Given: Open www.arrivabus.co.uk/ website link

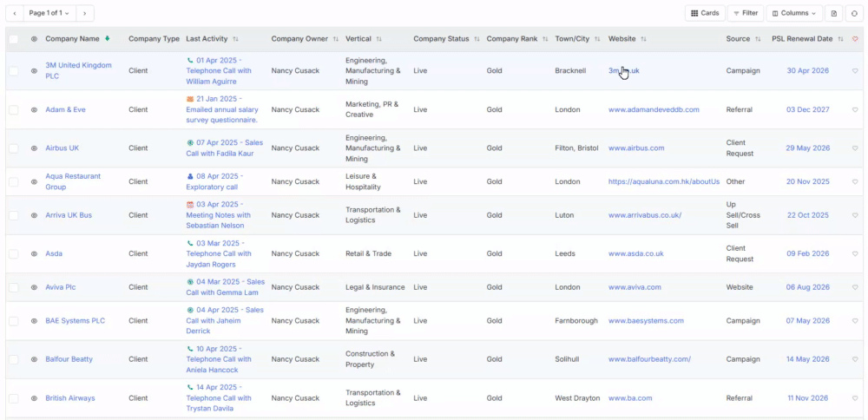Looking at the screenshot, I should coord(645,215).
